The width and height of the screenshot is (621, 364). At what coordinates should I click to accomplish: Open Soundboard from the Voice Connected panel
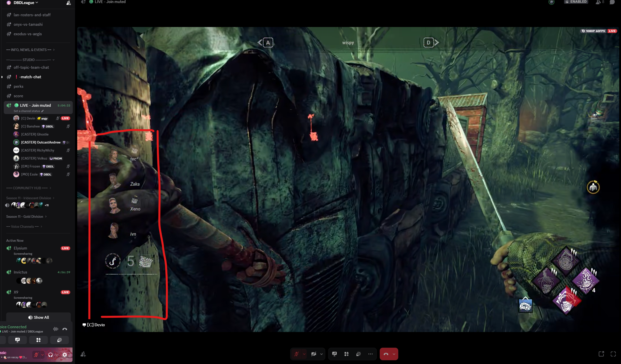pos(59,340)
